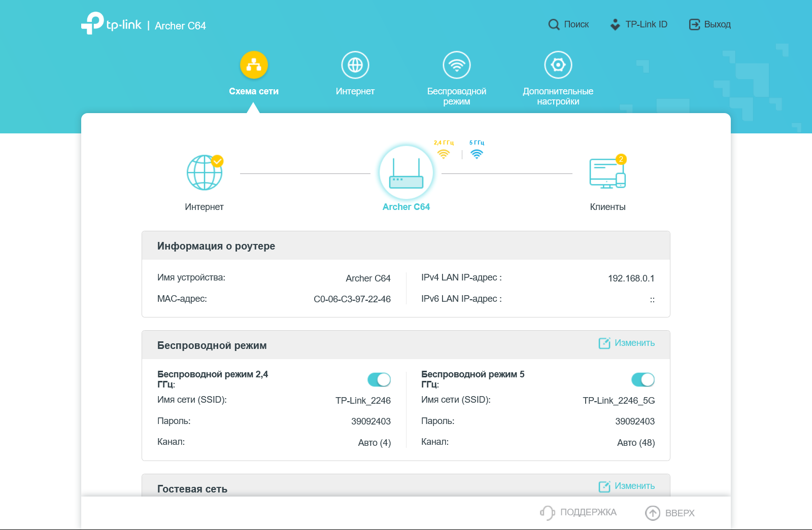812x530 pixels.
Task: Click the IPv4 LAN IP-адрес label
Action: (x=461, y=277)
